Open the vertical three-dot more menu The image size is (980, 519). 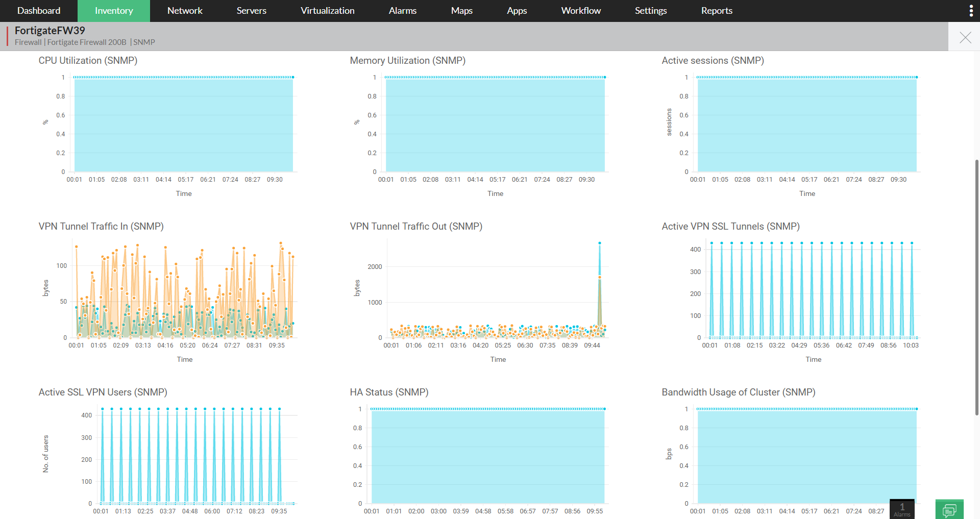pos(971,11)
